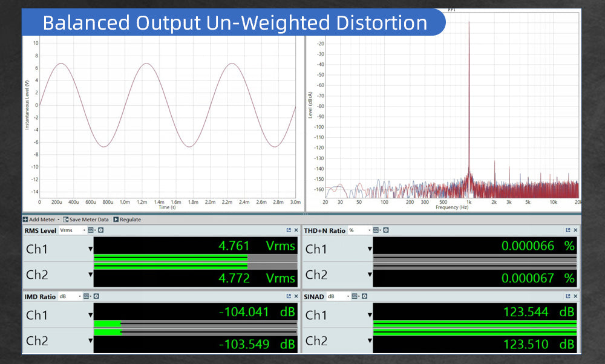Close the THD+N Ratio meter panel
Image resolution: width=605 pixels, height=364 pixels.
(575, 230)
